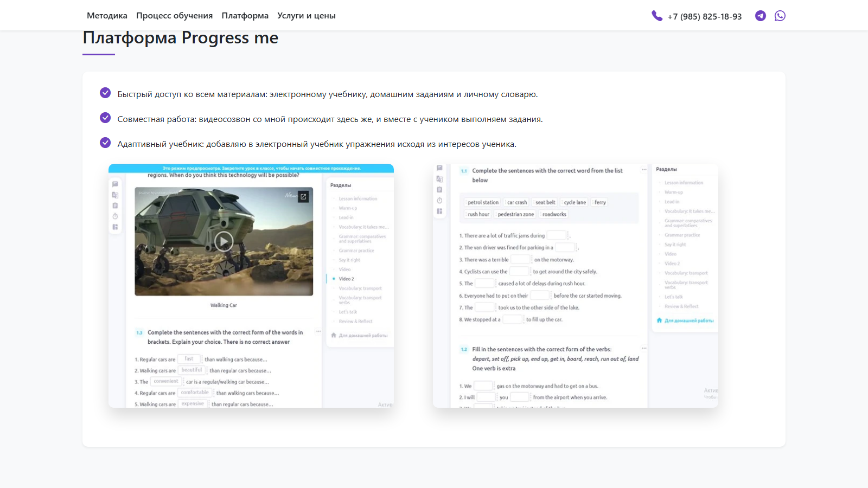Call the number +7 (985) 825-18-93
Image resolution: width=868 pixels, height=488 pixels.
point(704,16)
